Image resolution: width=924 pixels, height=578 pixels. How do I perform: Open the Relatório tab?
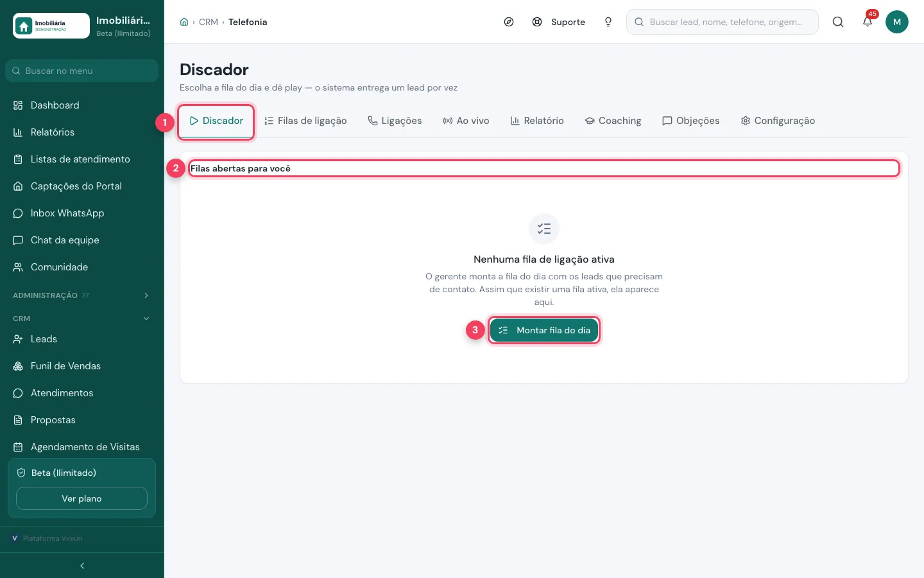coord(537,121)
